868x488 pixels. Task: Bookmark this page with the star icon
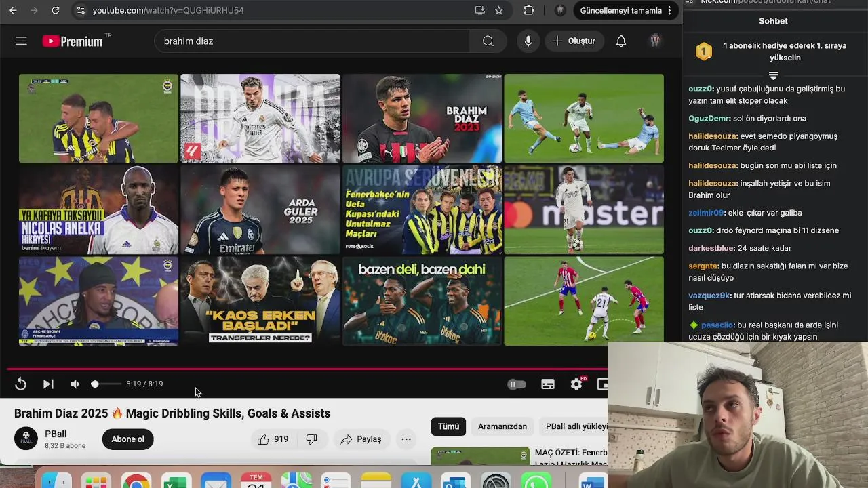(x=499, y=10)
